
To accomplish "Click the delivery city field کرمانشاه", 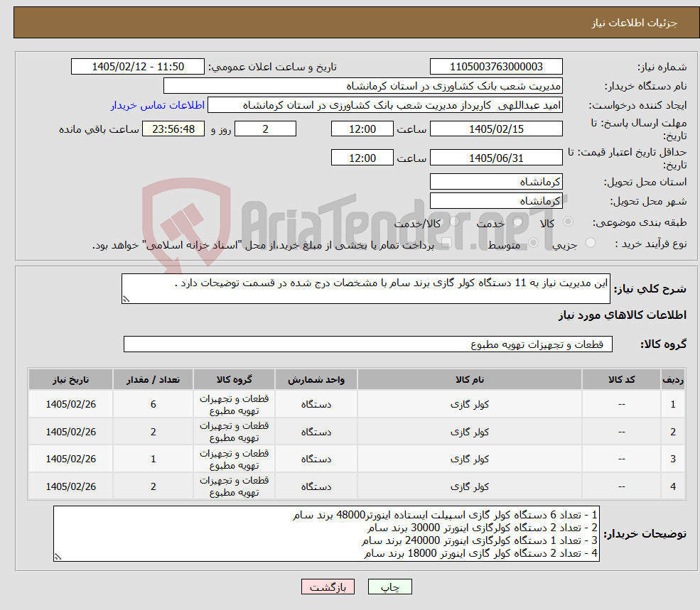I will click(496, 200).
